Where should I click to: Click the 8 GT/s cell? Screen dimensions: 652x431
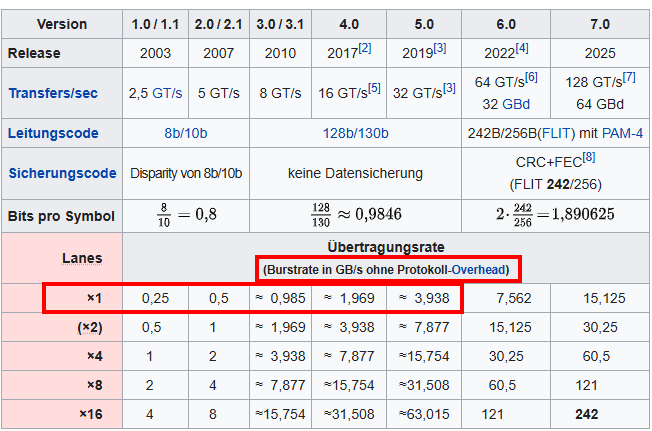(x=280, y=93)
